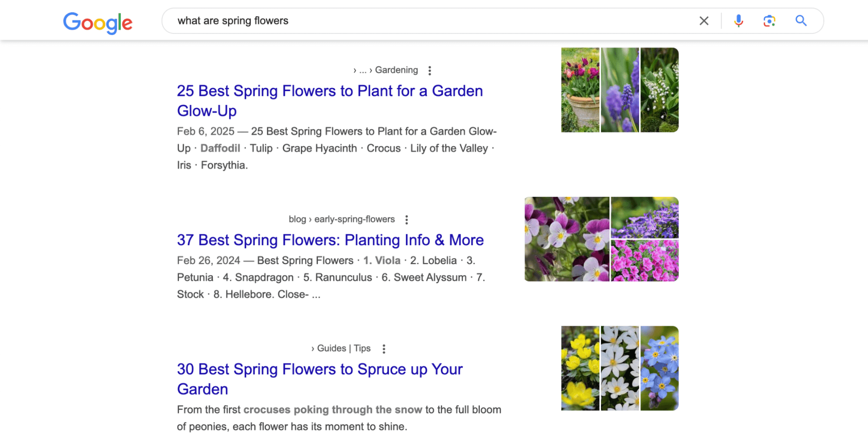Image resolution: width=868 pixels, height=436 pixels.
Task: Click the 'Feb 6, 2025' date text
Action: pyautogui.click(x=205, y=131)
